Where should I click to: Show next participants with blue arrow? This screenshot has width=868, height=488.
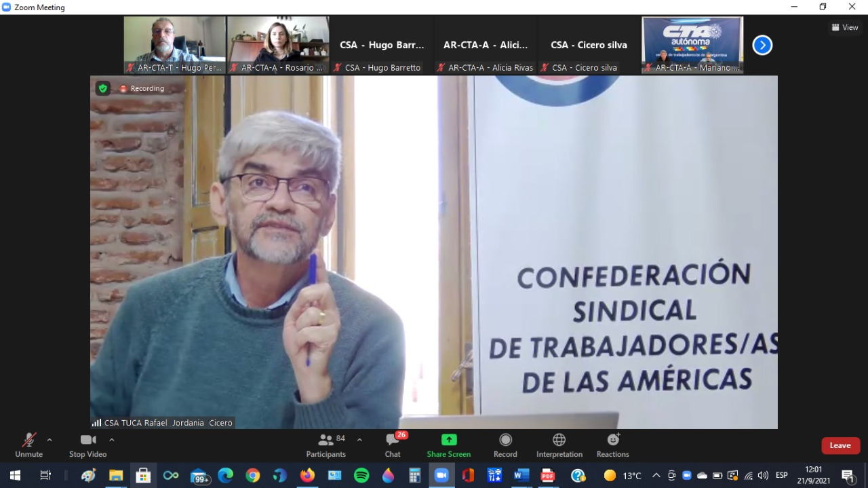point(762,45)
